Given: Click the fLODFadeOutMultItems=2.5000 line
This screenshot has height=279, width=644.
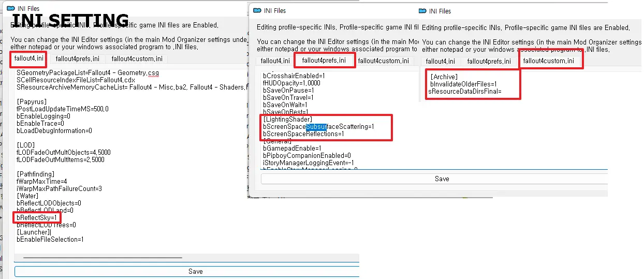Looking at the screenshot, I should click(61, 160).
